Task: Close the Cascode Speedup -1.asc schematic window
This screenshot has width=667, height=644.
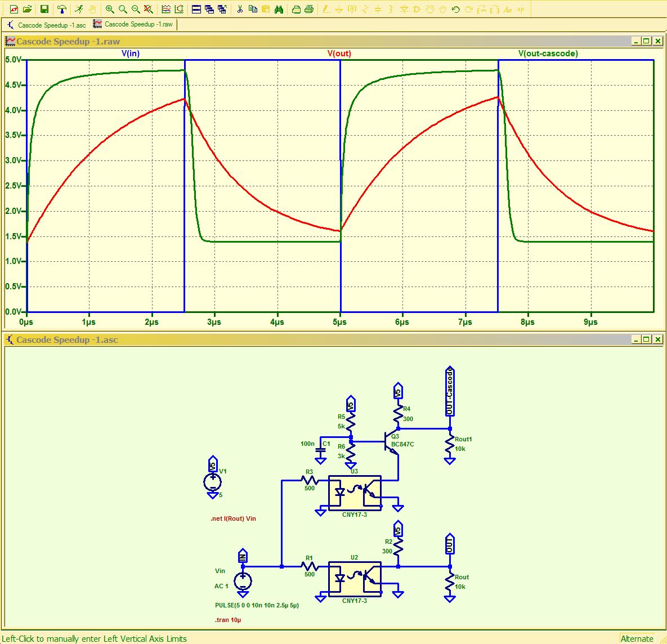Action: (657, 339)
